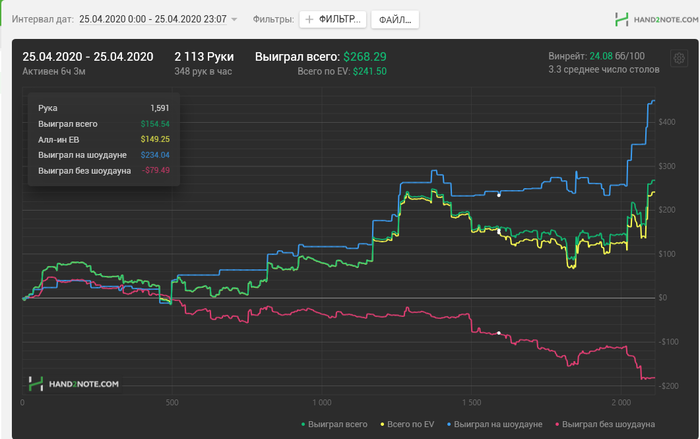Open the ФАЙЛ... button
Screen dimensions: 700x439
coord(395,20)
